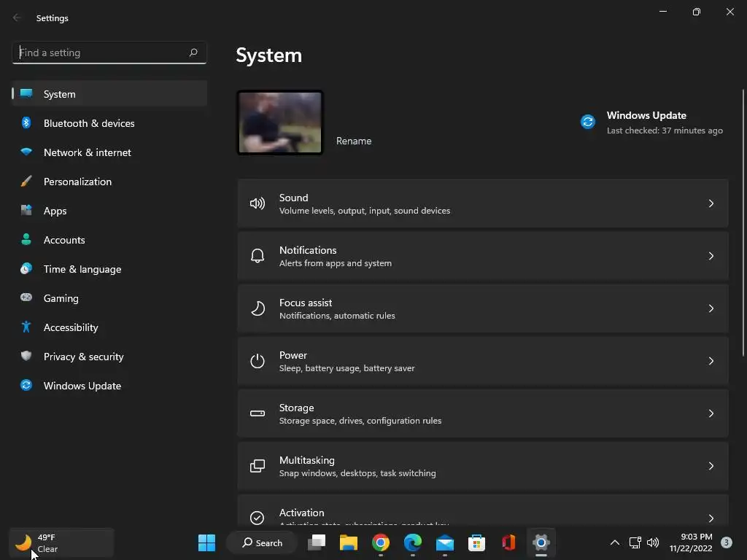
Task: Select Accessibility in sidebar
Action: tap(109, 327)
